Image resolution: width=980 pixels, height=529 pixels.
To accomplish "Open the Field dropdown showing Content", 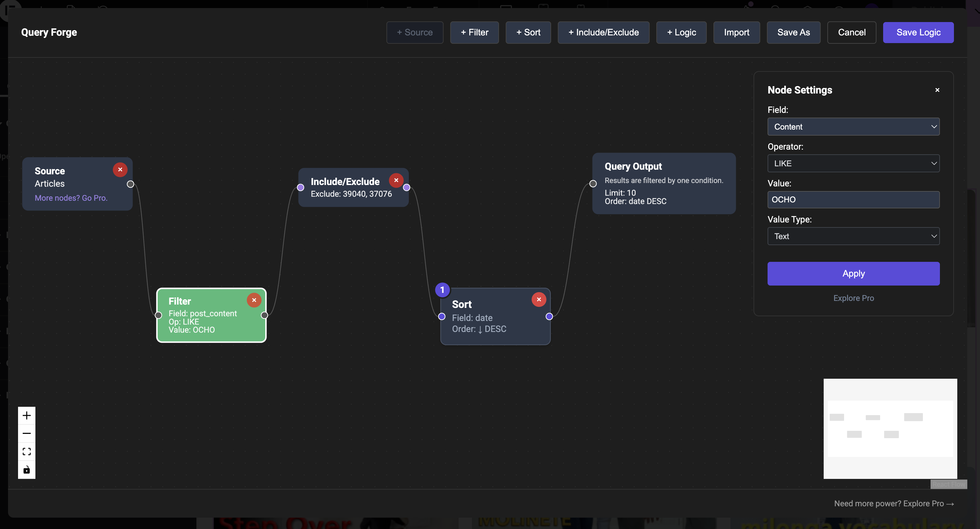I will point(853,127).
